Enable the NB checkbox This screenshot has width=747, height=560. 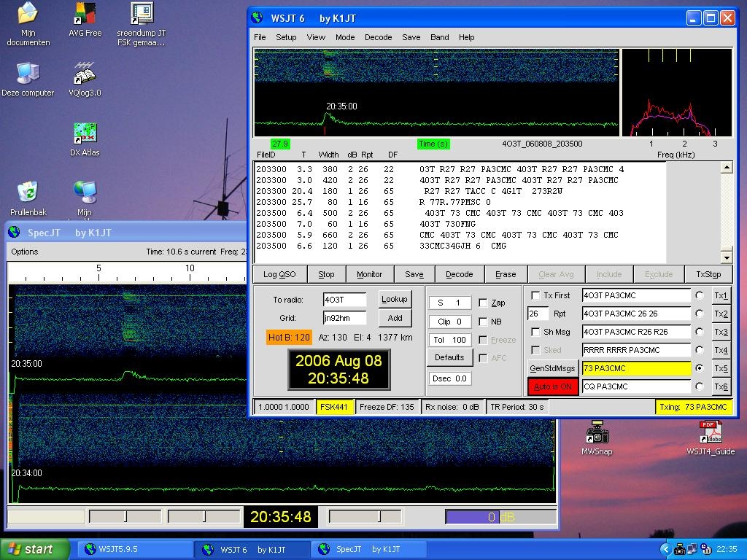pos(483,322)
